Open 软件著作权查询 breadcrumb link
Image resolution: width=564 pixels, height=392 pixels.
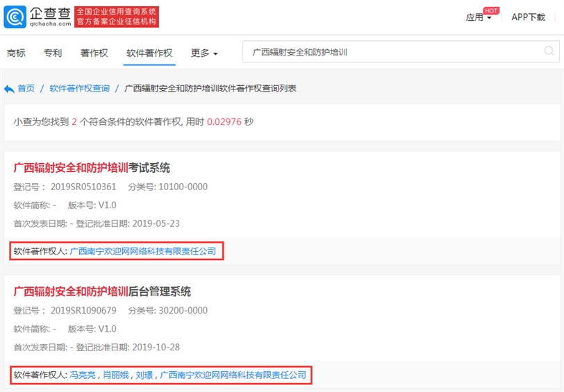79,88
